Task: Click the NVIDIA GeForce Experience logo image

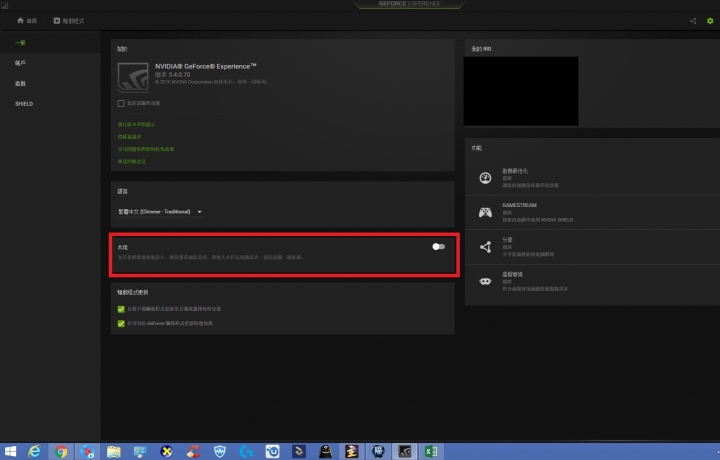Action: [x=133, y=78]
